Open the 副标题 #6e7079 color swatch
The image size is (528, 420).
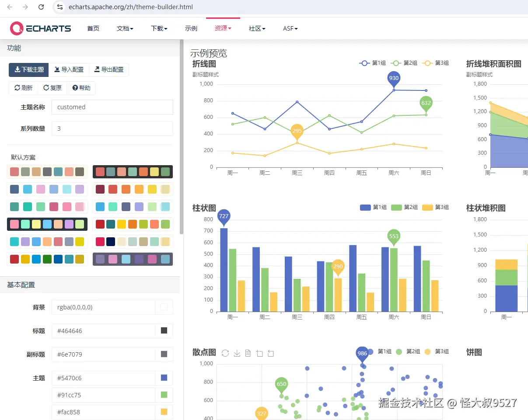164,354
